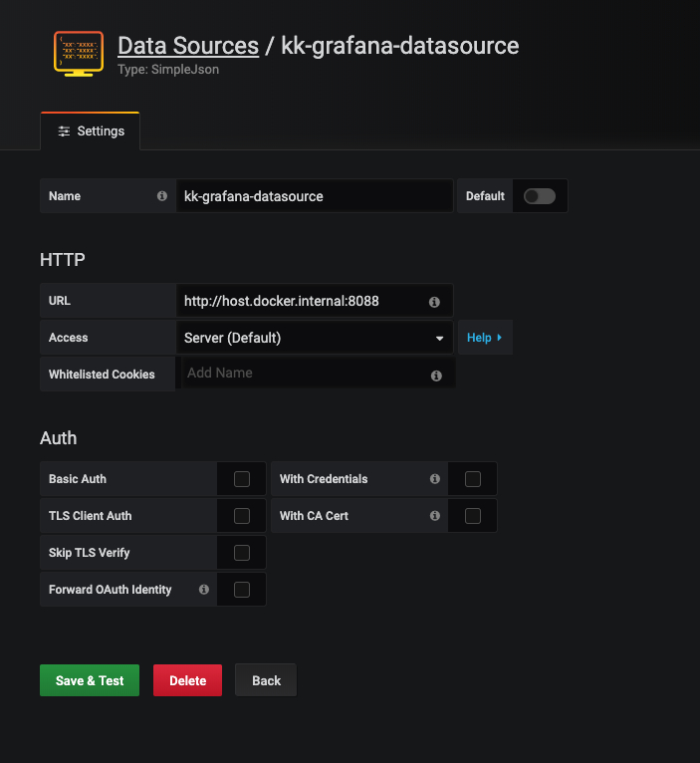Open the Data Sources breadcrumb link
Viewport: 700px width, 763px height.
click(188, 46)
